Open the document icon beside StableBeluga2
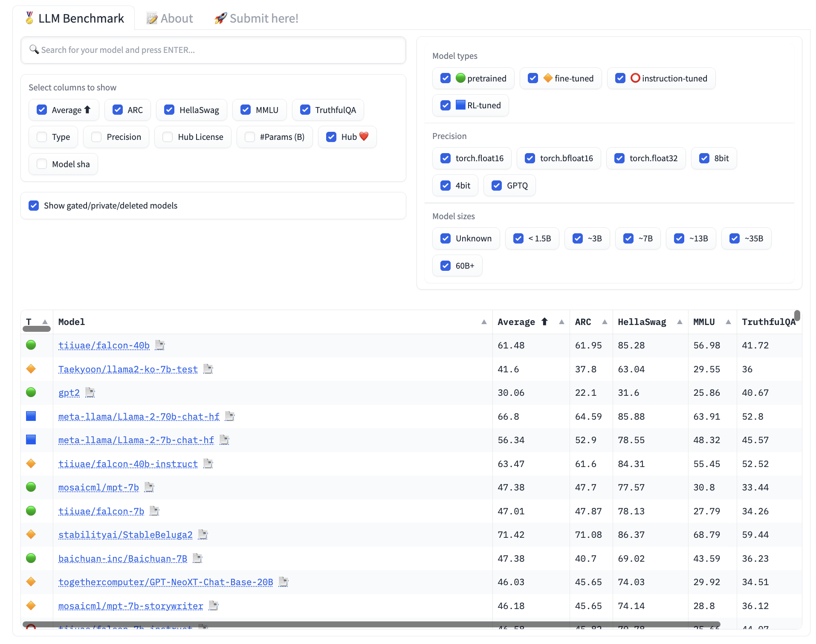This screenshot has height=644, width=816. click(203, 534)
